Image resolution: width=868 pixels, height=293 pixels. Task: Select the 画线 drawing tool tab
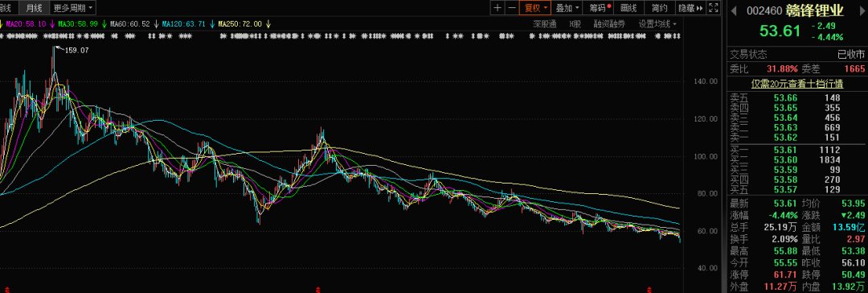coord(628,8)
